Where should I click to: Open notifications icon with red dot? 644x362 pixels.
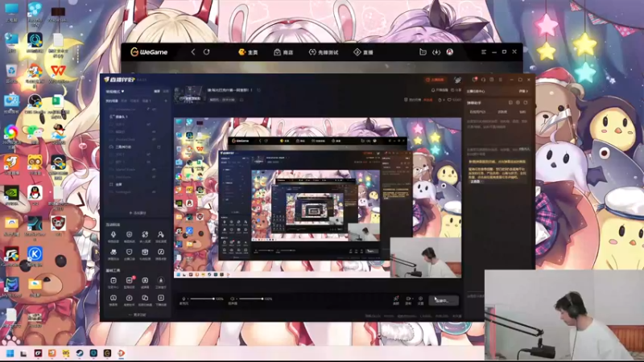475,80
